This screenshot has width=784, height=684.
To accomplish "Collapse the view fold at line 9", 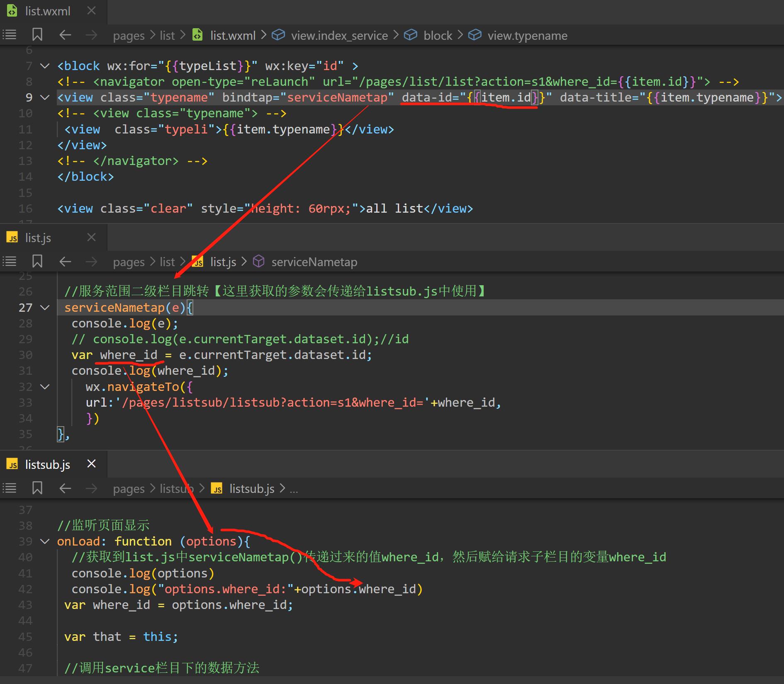I will point(45,98).
